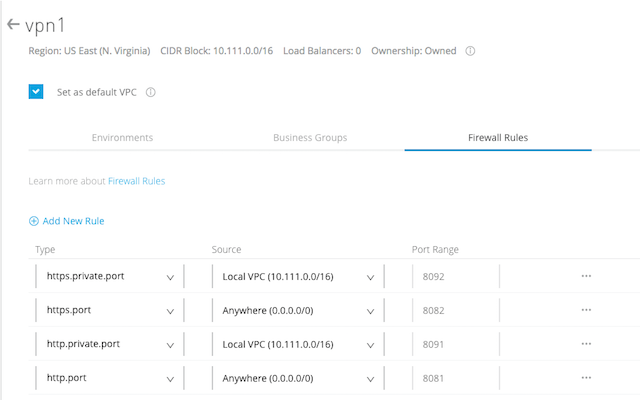Open more options for the http.port rule
Image resolution: width=640 pixels, height=400 pixels.
pyautogui.click(x=586, y=378)
